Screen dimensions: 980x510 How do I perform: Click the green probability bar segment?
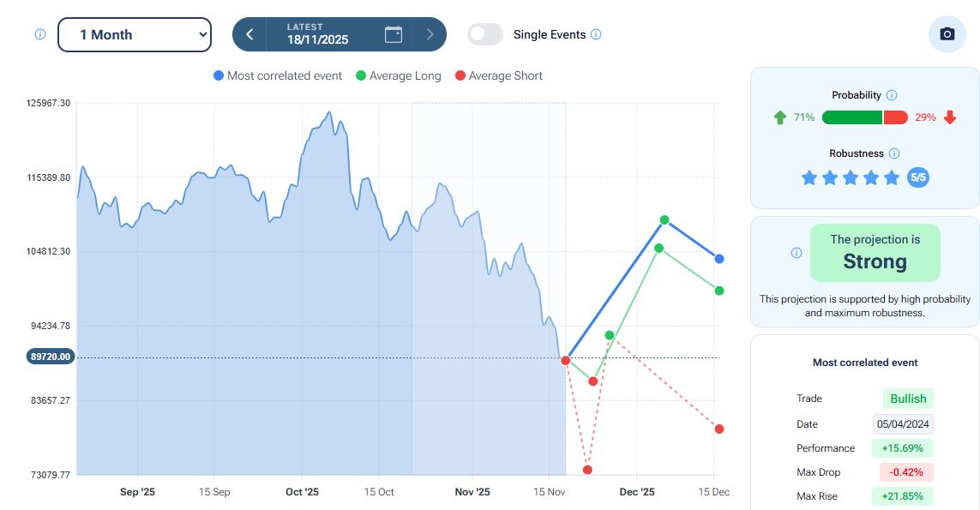851,117
